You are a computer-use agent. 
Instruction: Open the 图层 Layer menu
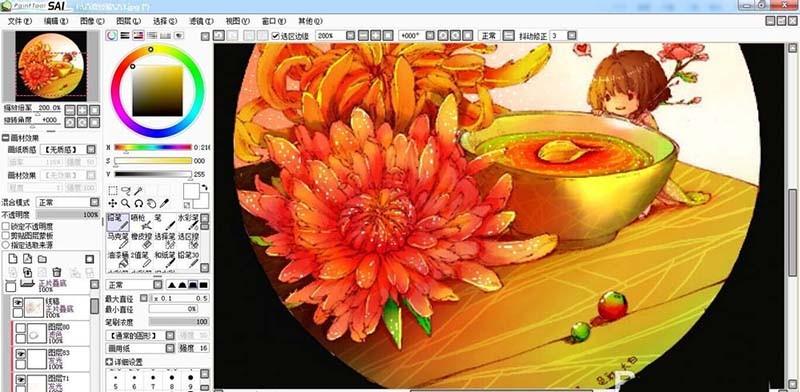[128, 21]
